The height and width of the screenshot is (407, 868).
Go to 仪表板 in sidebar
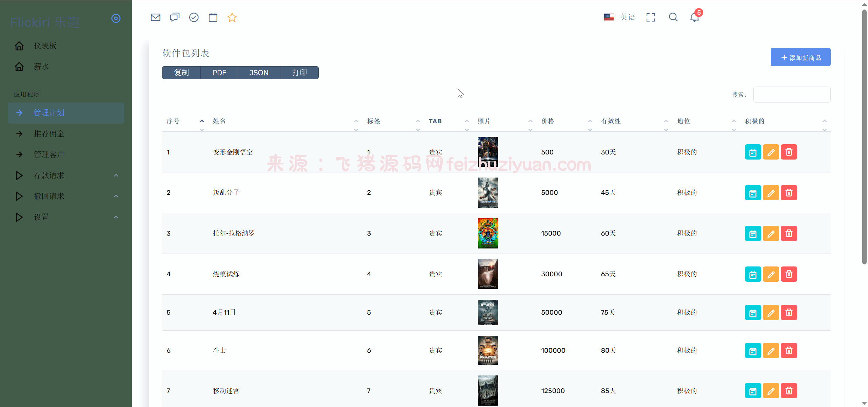click(45, 46)
